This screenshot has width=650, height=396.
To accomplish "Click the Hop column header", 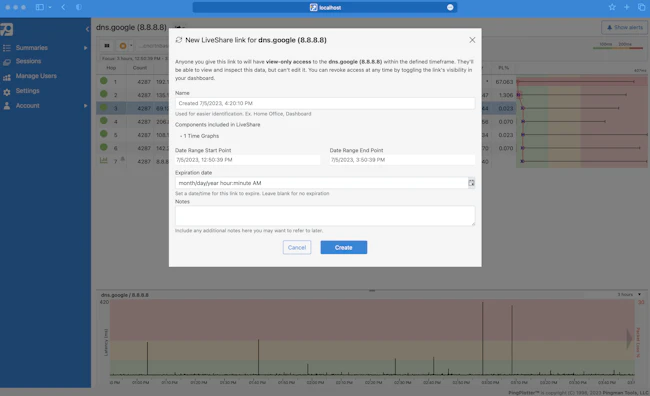I will tap(111, 68).
